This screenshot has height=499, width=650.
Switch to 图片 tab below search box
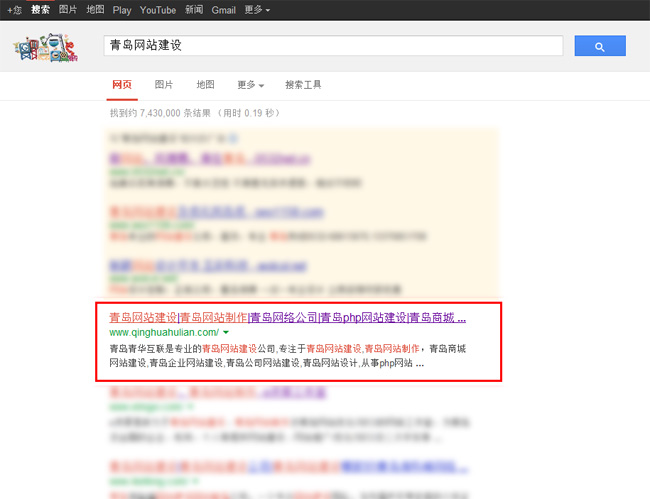pos(163,85)
